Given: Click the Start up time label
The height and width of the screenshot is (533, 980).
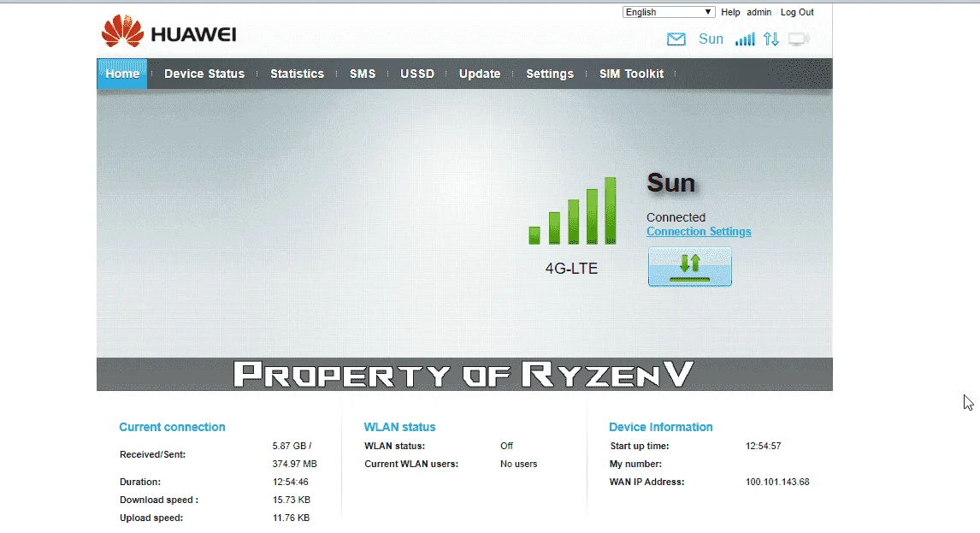Looking at the screenshot, I should pyautogui.click(x=640, y=446).
